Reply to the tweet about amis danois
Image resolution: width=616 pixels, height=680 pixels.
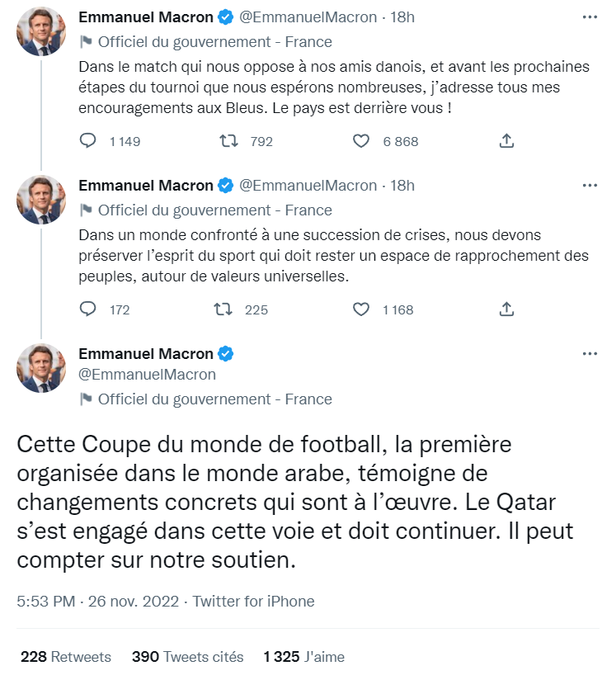pos(88,141)
